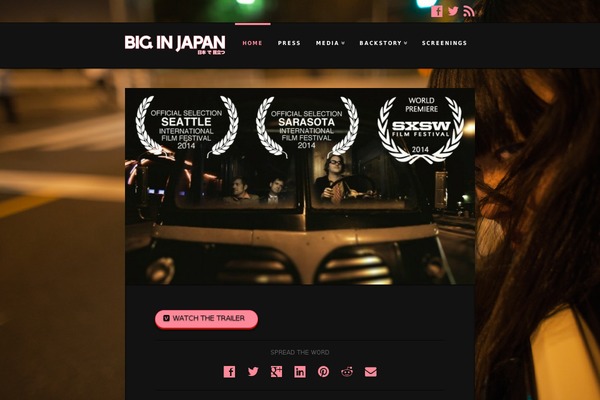Click the Watch the Trailer button
600x400 pixels.
206,319
